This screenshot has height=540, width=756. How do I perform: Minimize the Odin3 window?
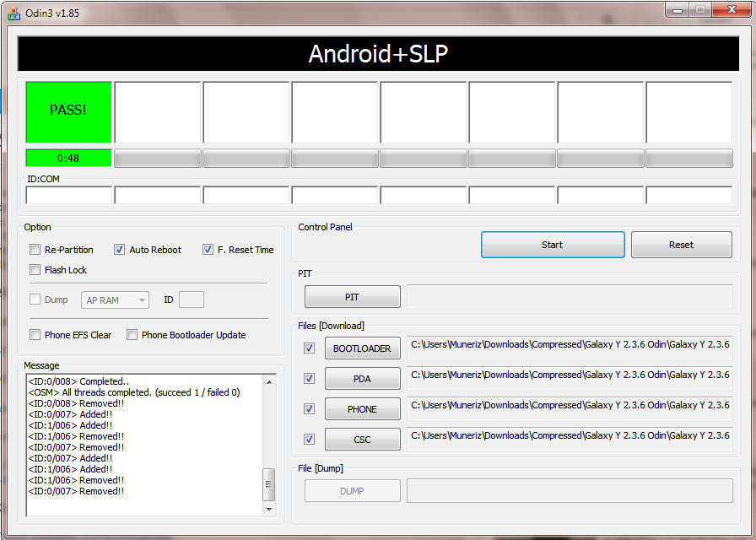click(678, 9)
